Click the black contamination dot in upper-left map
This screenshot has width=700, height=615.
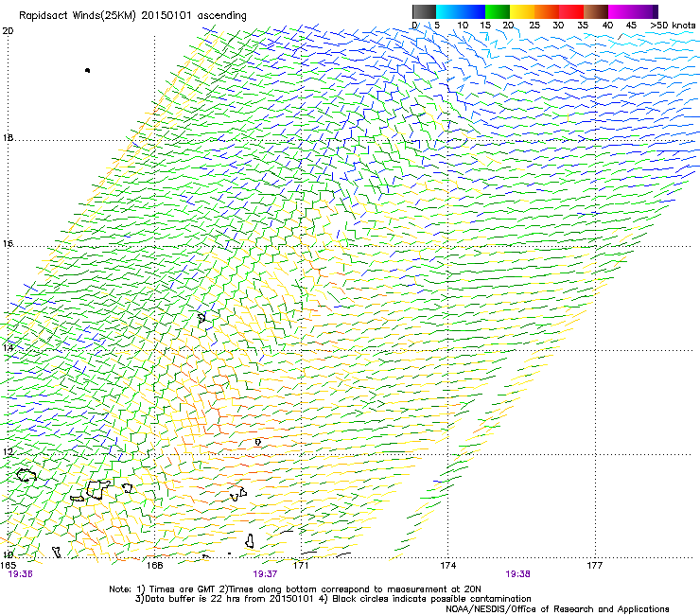(x=87, y=70)
